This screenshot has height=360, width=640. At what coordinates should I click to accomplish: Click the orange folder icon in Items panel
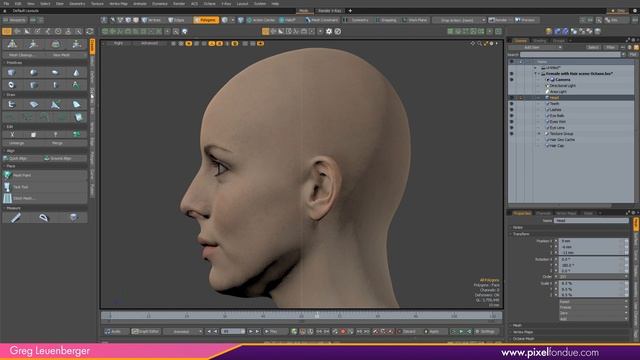click(636, 47)
